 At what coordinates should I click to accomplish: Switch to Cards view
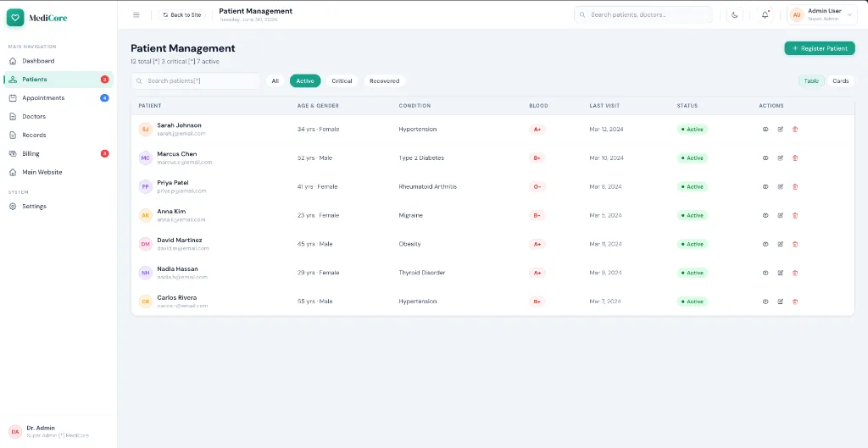click(x=840, y=81)
